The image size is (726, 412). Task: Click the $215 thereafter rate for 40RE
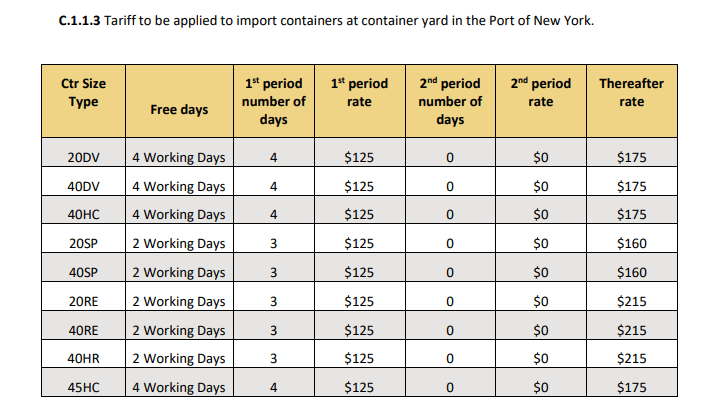pos(631,330)
